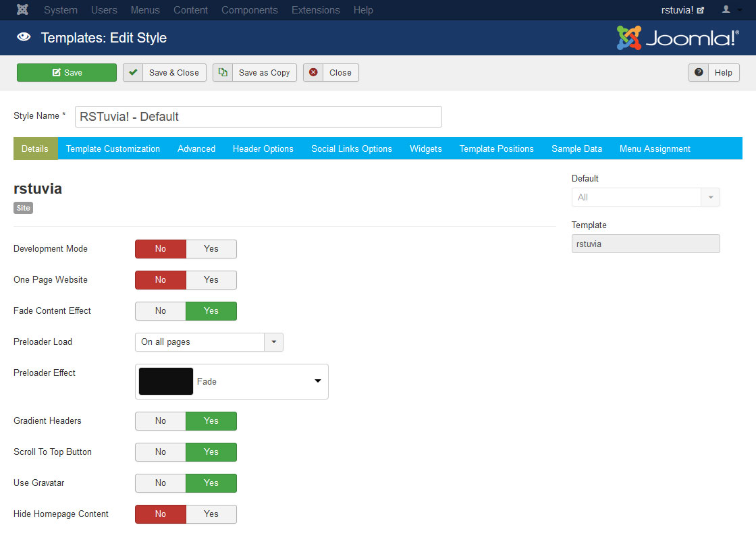Switch to the Details tab
The image size is (756, 548).
pyautogui.click(x=35, y=148)
